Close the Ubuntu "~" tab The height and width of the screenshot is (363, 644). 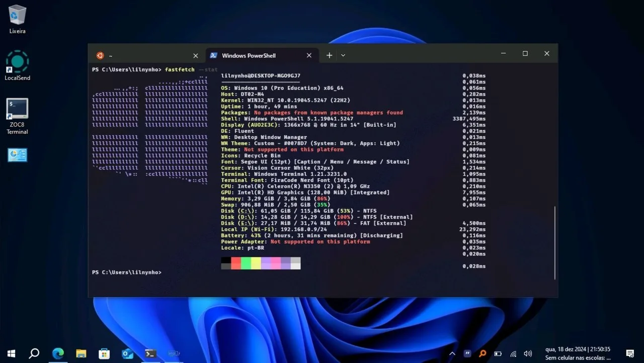click(196, 55)
